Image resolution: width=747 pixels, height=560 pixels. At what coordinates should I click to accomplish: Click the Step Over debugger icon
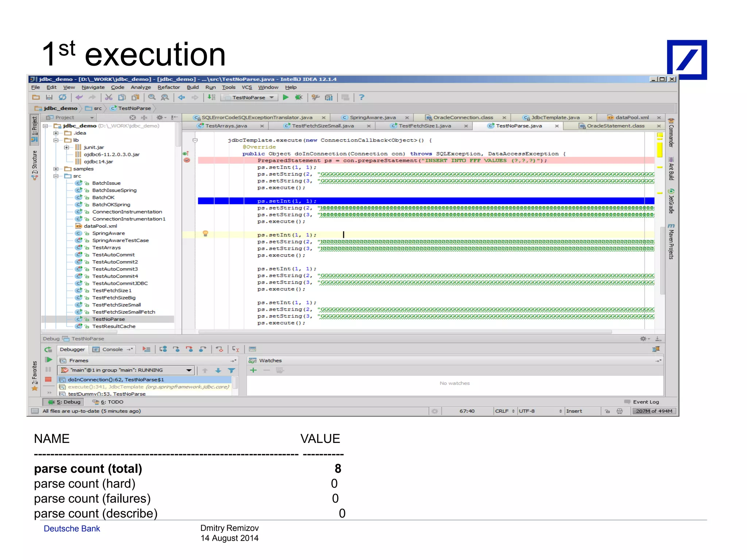[163, 349]
